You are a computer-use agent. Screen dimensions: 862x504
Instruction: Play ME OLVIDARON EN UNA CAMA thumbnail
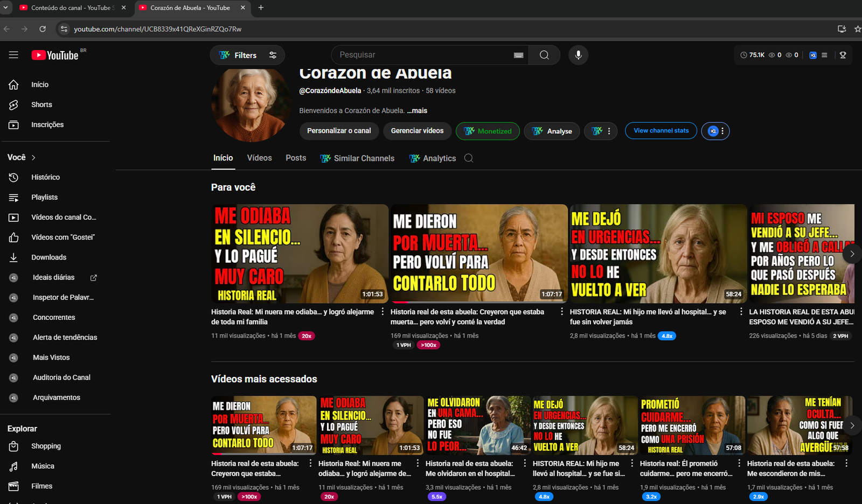pos(478,425)
